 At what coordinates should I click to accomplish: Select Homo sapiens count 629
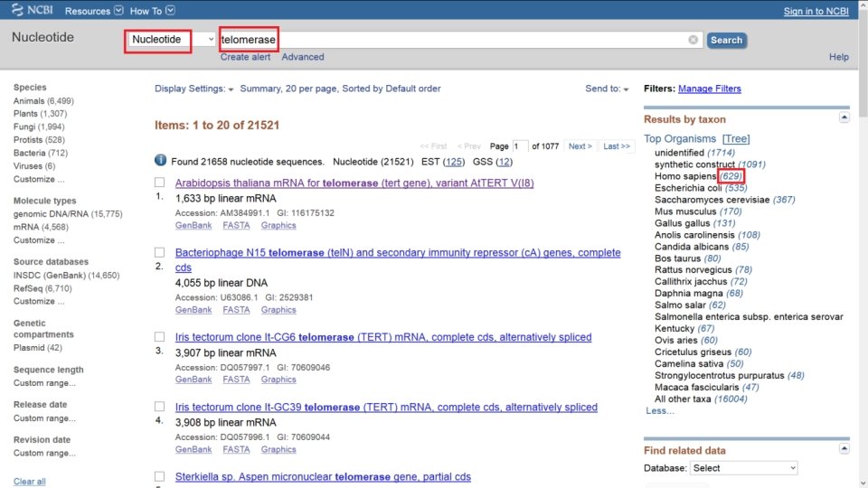coord(731,176)
